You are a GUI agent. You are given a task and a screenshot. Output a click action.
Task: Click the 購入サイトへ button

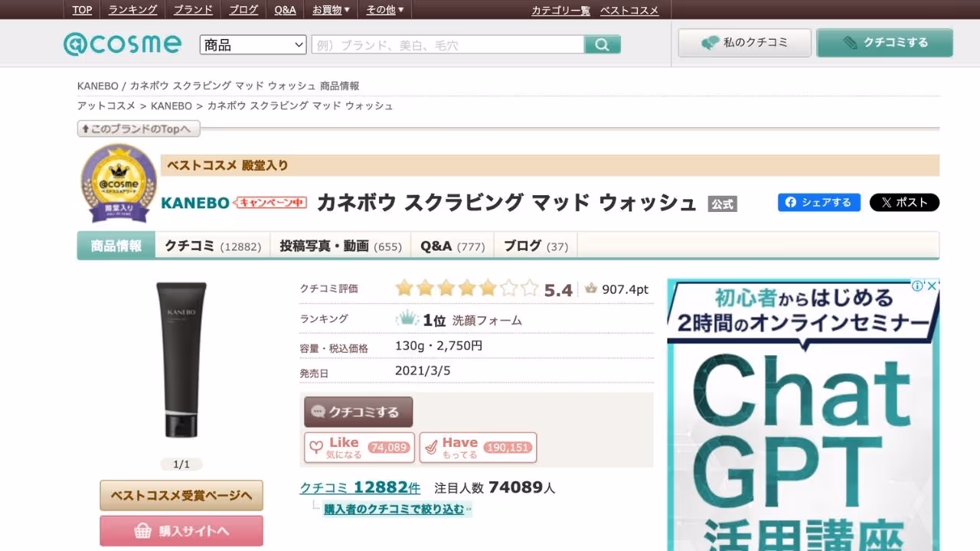(x=181, y=531)
